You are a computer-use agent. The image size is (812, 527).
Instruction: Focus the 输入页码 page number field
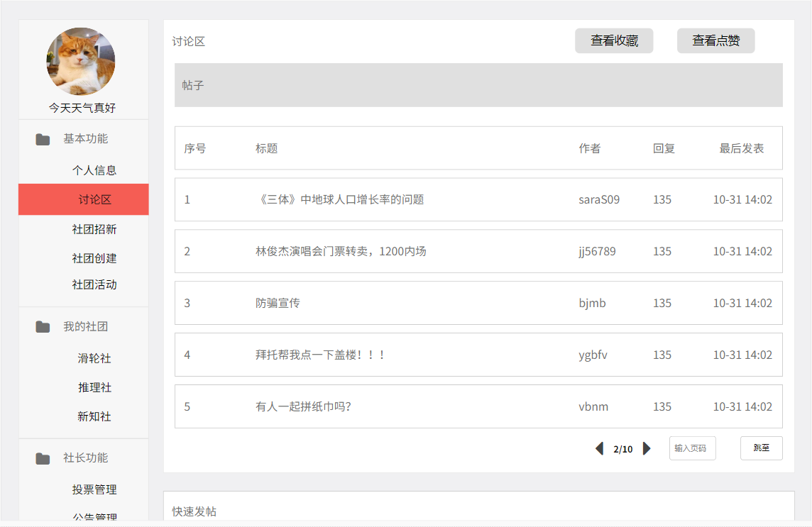tap(692, 448)
